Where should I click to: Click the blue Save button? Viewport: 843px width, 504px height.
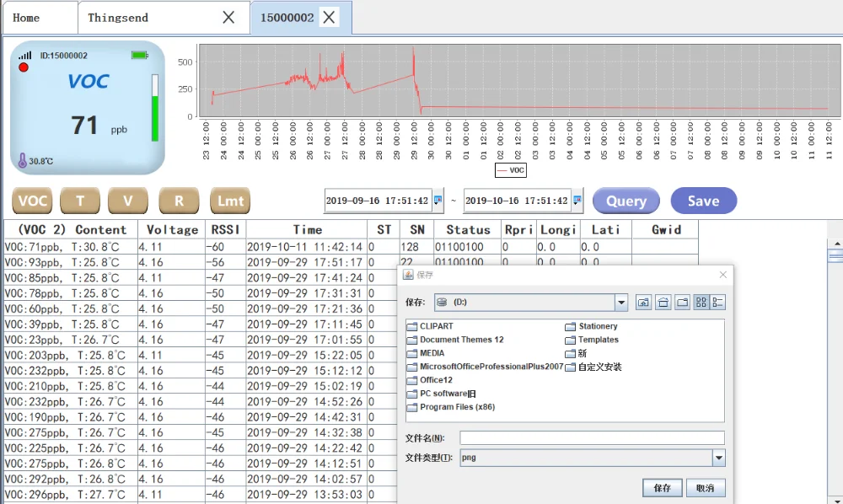(704, 201)
